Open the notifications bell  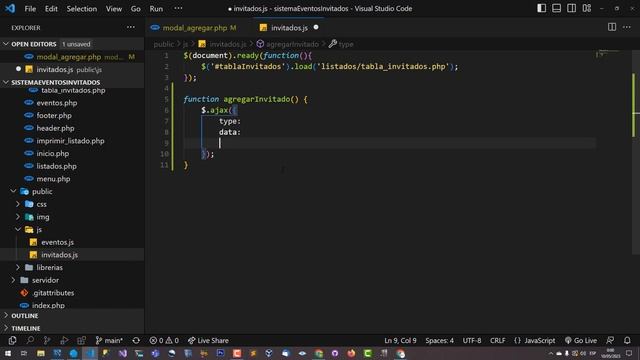(x=627, y=340)
